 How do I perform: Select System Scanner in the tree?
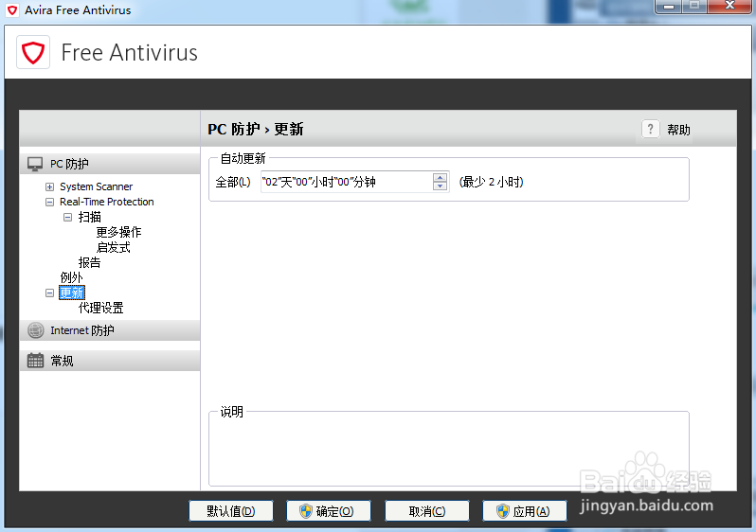click(x=96, y=186)
